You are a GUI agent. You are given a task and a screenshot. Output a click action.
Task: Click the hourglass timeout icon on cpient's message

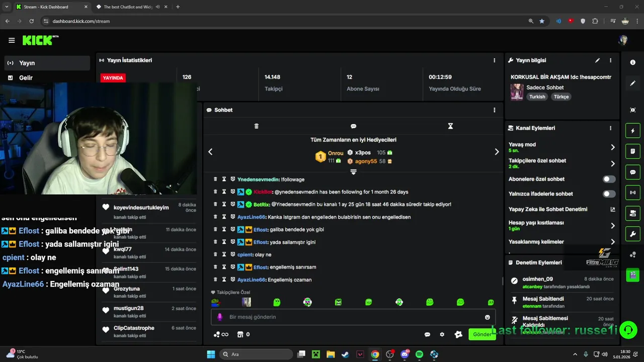[224, 254]
